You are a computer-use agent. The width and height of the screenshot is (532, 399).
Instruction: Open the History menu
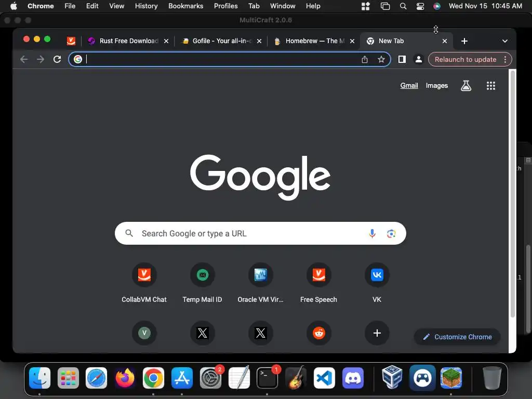coord(146,6)
